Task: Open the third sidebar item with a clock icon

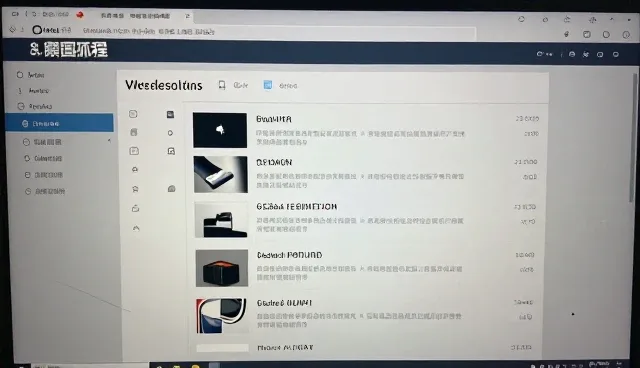Action: click(35, 106)
